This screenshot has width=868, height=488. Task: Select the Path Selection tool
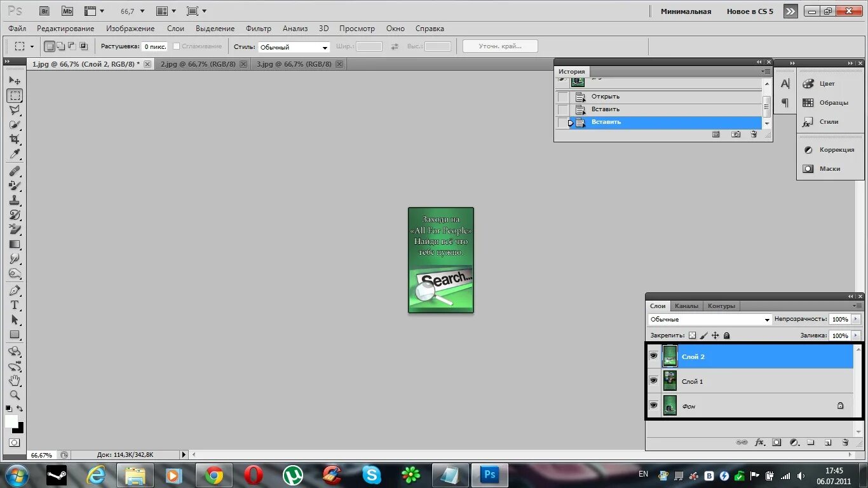pyautogui.click(x=15, y=320)
